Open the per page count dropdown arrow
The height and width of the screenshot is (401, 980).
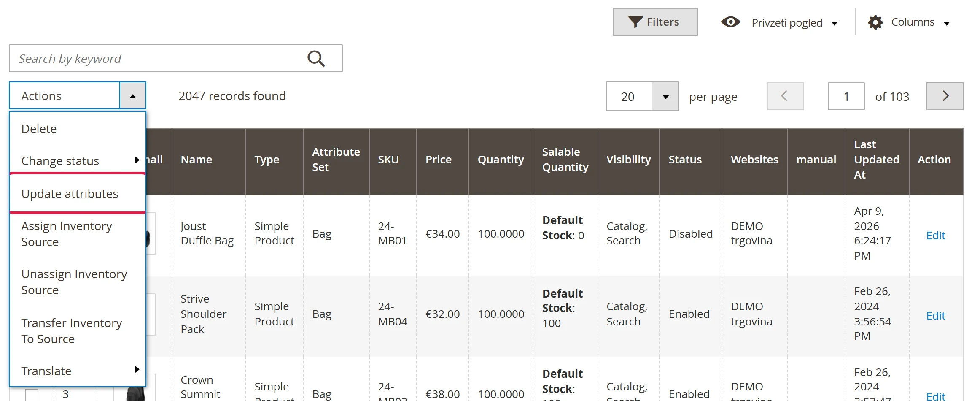(665, 97)
